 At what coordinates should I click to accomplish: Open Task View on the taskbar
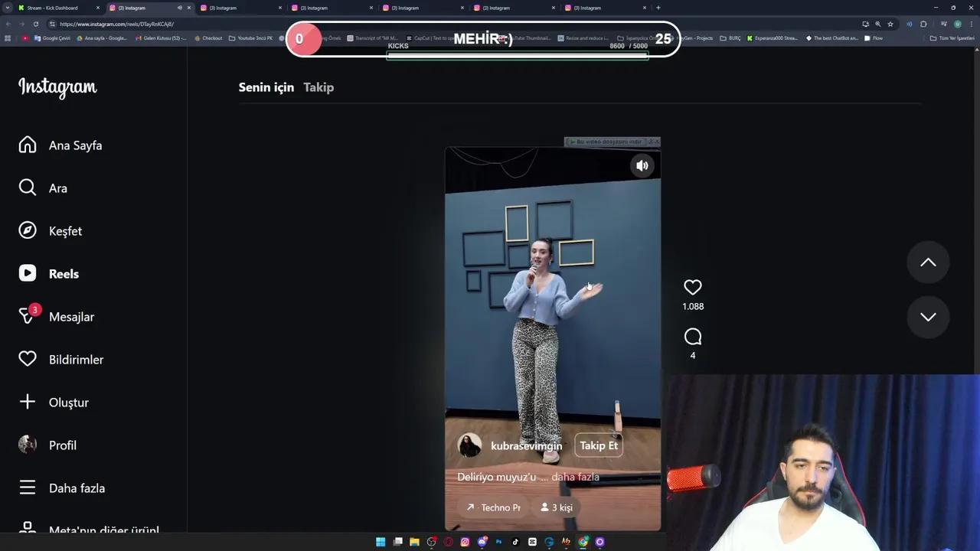pos(397,542)
